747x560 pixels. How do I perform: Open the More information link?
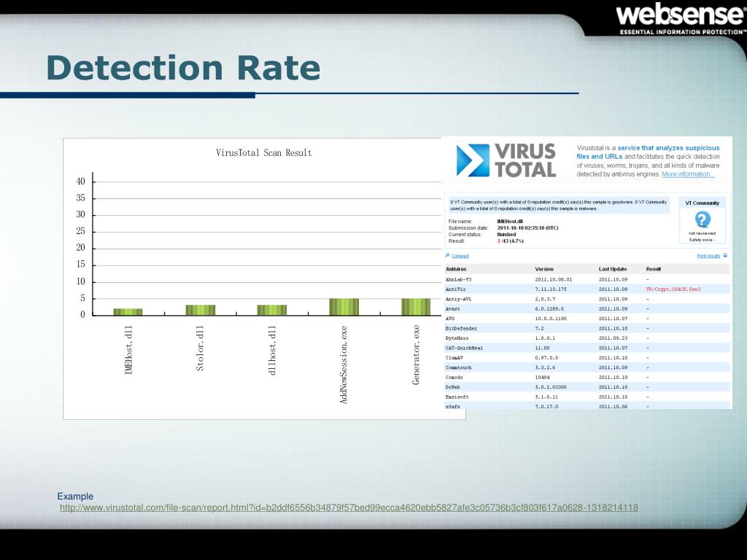tap(688, 174)
